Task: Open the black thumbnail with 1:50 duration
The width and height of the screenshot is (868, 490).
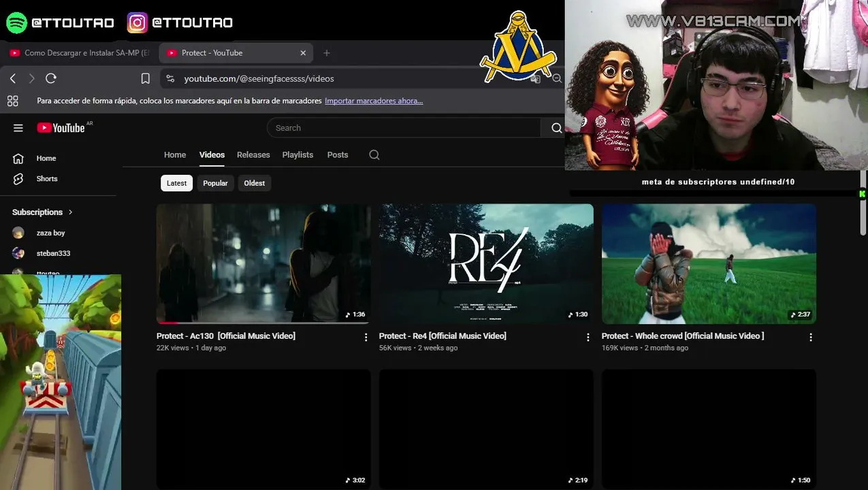Action: click(709, 429)
